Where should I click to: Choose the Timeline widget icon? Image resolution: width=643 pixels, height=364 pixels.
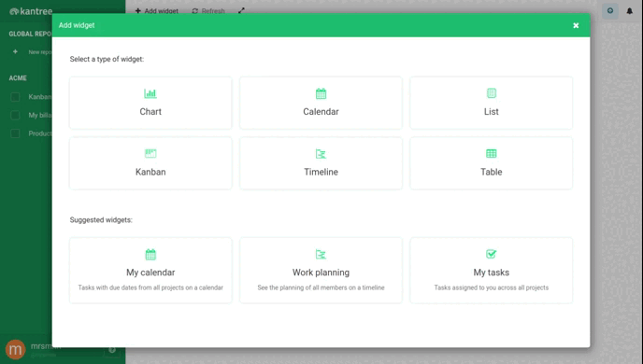click(321, 154)
